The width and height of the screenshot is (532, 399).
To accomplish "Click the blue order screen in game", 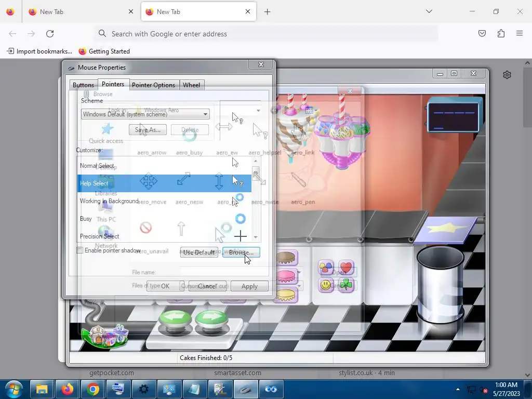I will pyautogui.click(x=455, y=116).
